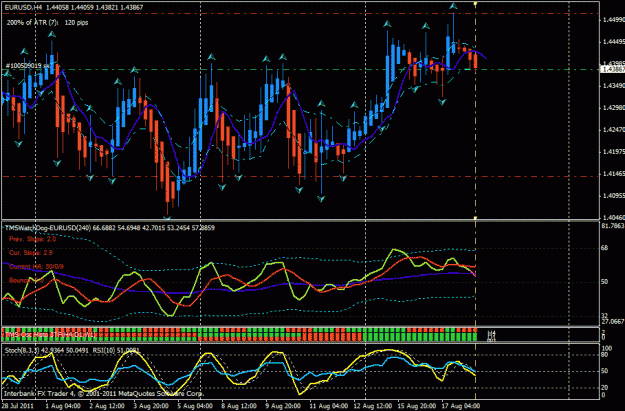The height and width of the screenshot is (411, 625).
Task: Click the 68 level on TMSWatchDog scale
Action: tap(604, 248)
